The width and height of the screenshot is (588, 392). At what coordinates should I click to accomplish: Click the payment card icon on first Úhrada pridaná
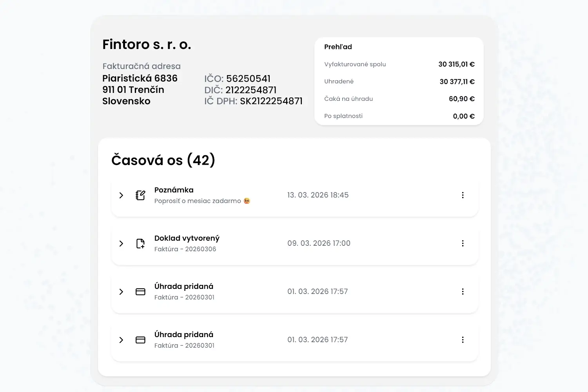tap(140, 291)
